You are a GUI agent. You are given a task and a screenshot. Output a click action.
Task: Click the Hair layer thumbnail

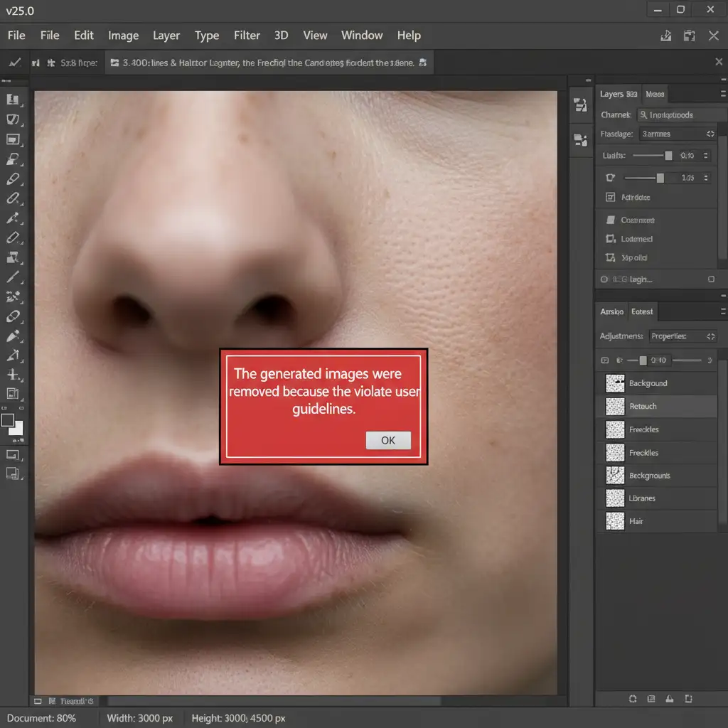click(x=614, y=521)
